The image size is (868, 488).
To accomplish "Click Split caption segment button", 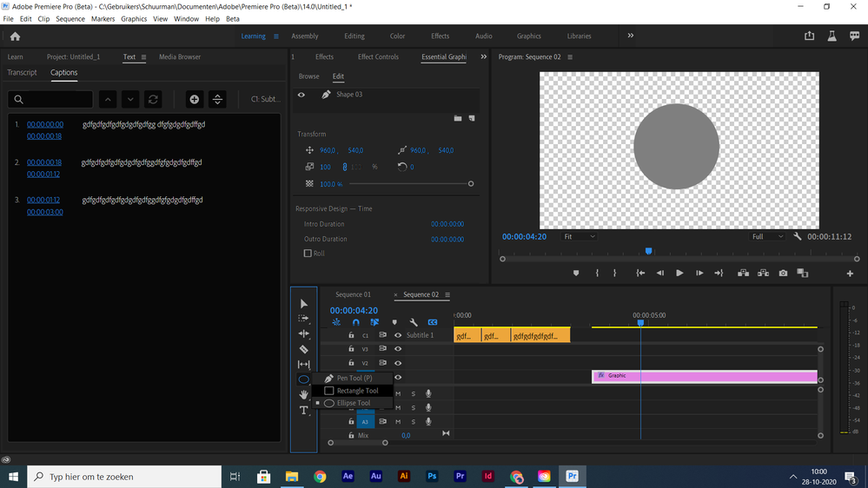I will click(217, 99).
